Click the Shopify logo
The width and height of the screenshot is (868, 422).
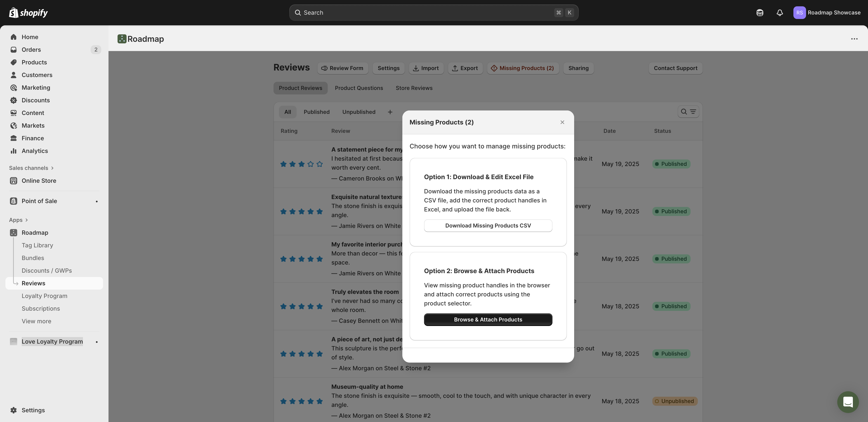pyautogui.click(x=28, y=13)
